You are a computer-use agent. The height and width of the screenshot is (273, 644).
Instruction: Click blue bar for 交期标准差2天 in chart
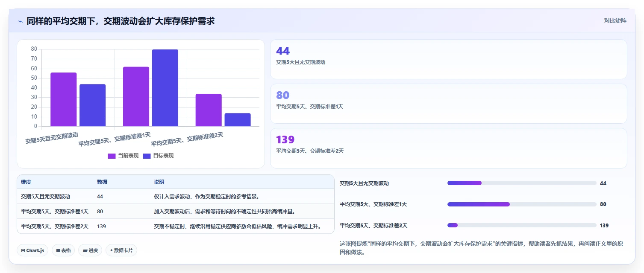(x=238, y=120)
